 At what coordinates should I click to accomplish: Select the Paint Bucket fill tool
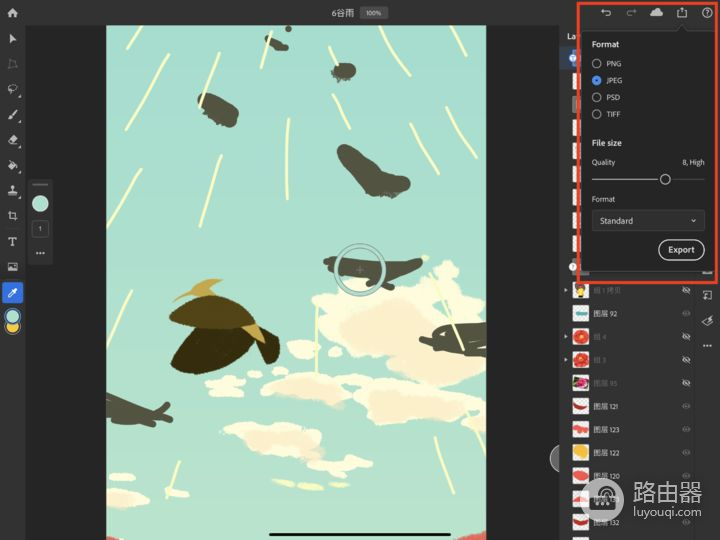tap(13, 166)
